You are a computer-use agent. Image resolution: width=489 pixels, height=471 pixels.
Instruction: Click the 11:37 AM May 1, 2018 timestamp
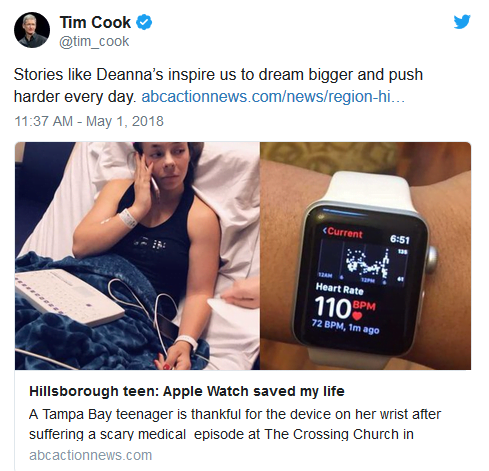[x=89, y=121]
